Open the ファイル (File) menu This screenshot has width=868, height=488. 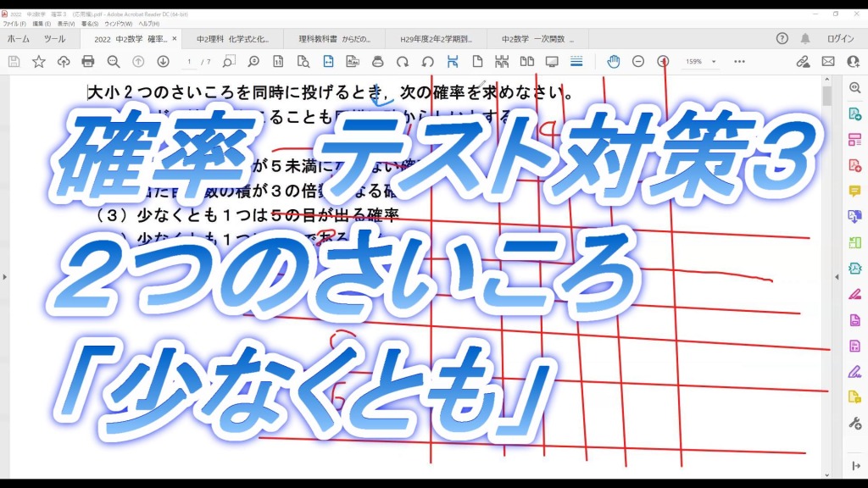pos(14,24)
